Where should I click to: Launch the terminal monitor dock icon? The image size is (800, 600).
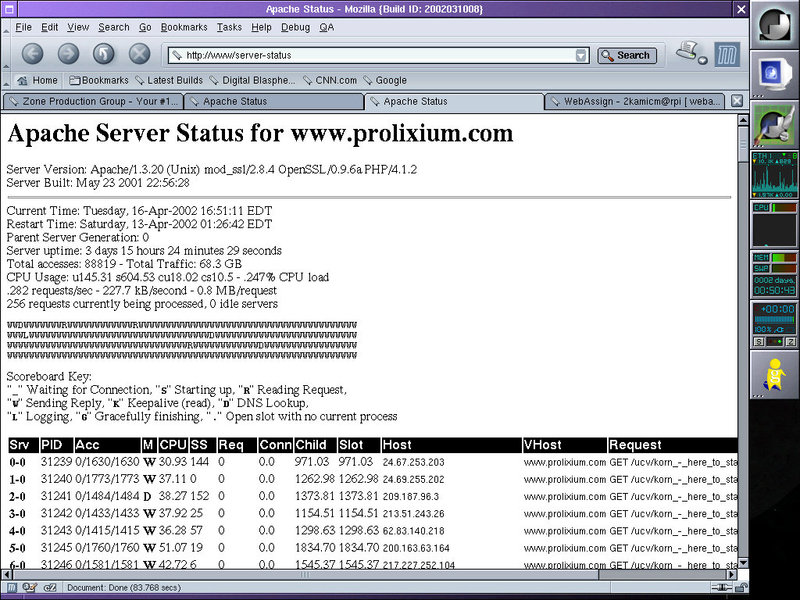click(x=774, y=74)
